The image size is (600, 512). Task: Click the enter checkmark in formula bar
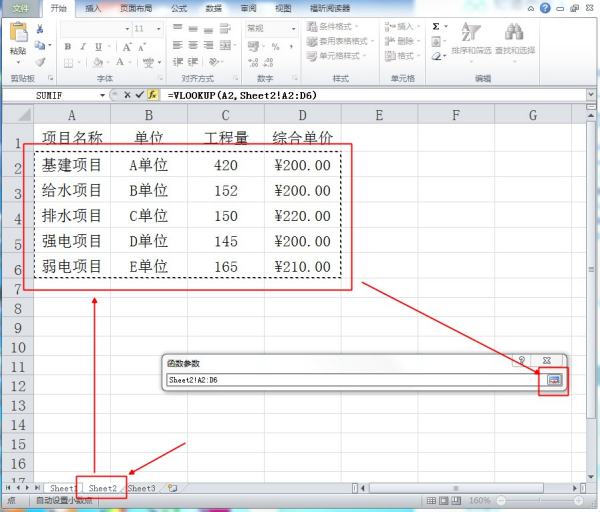tap(140, 94)
